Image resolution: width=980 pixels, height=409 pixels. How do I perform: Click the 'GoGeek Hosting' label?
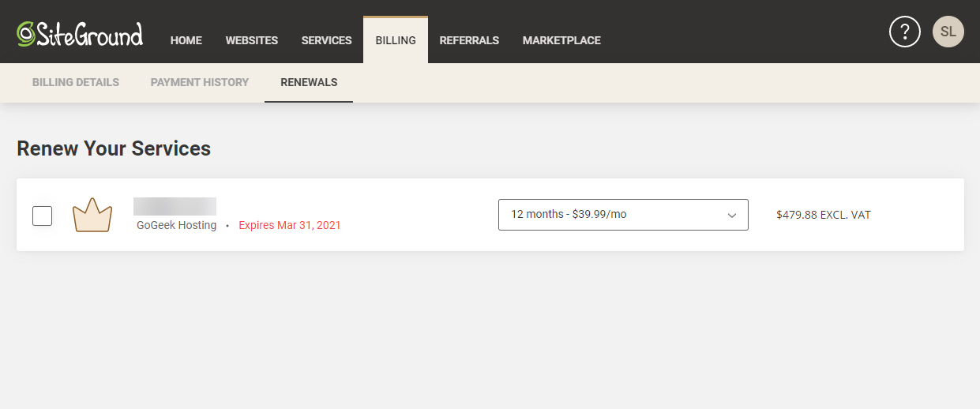tap(176, 225)
